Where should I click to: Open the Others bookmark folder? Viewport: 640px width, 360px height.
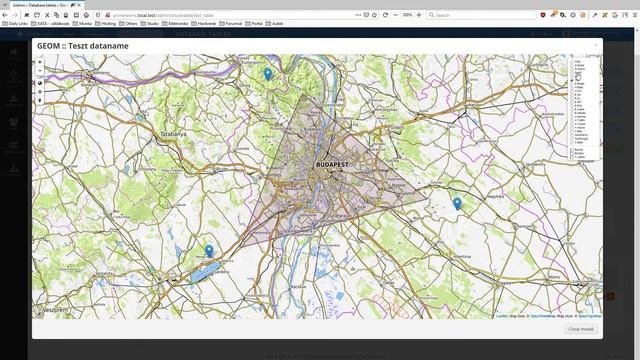click(128, 24)
